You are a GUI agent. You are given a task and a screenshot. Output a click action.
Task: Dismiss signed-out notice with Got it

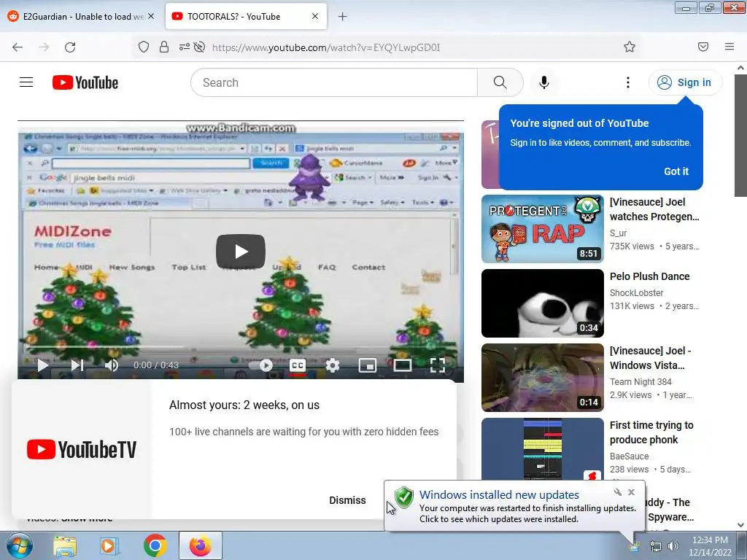tap(676, 171)
